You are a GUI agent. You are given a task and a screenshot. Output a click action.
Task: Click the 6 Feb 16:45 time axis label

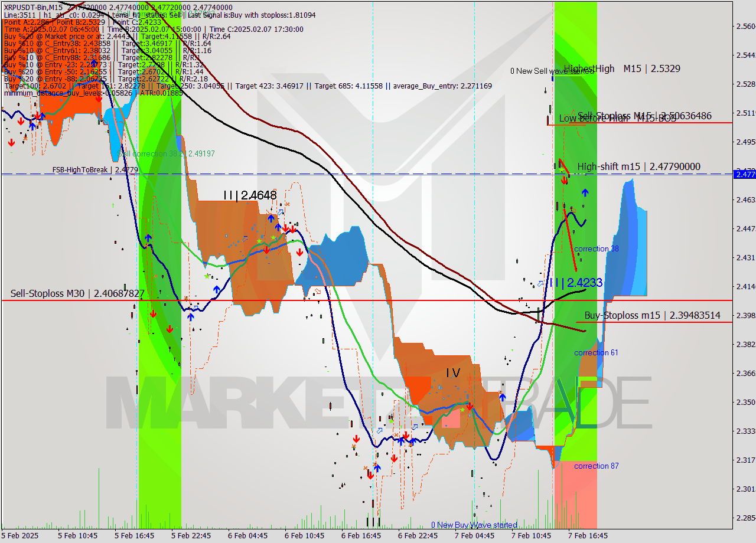point(361,536)
